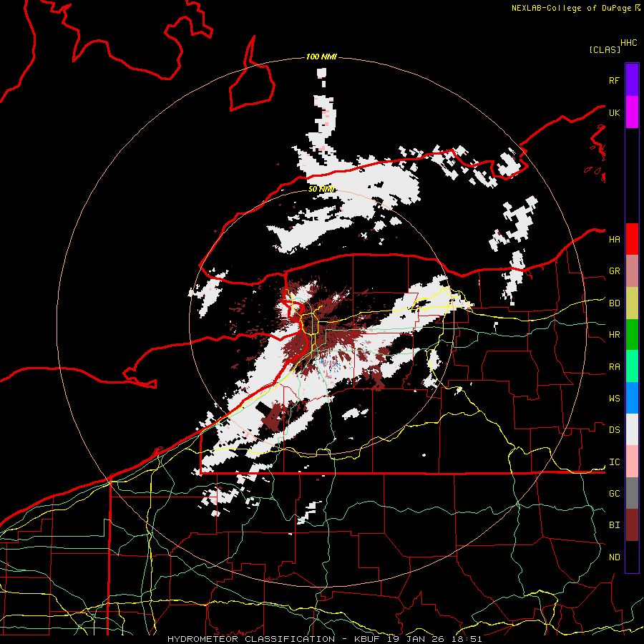Click the GR legend color swatch
Image resolution: width=644 pixels, height=644 pixels.
coord(632,271)
